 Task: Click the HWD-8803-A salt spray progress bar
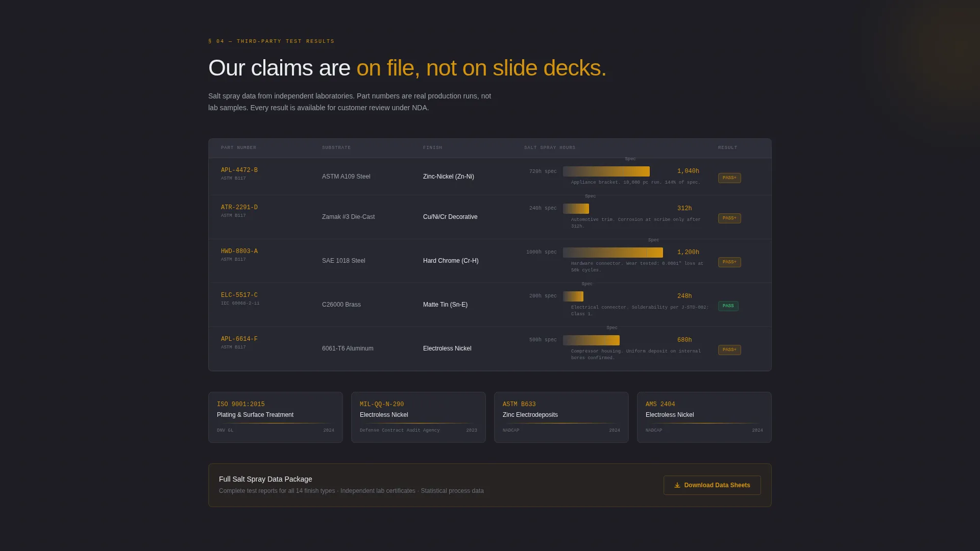pyautogui.click(x=613, y=253)
